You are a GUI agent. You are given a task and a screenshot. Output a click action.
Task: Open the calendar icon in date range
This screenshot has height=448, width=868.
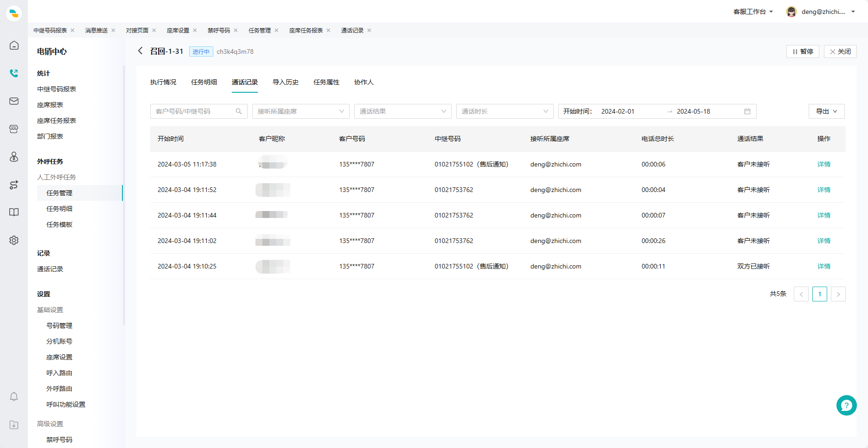pyautogui.click(x=747, y=111)
